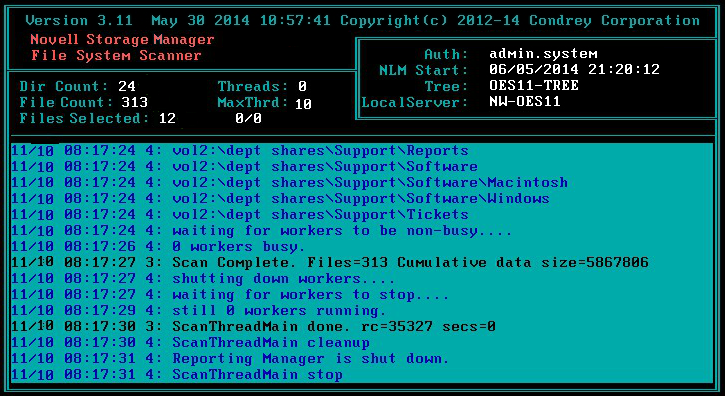
Task: Click the Support\Tickets path log entry
Action: pos(240,215)
